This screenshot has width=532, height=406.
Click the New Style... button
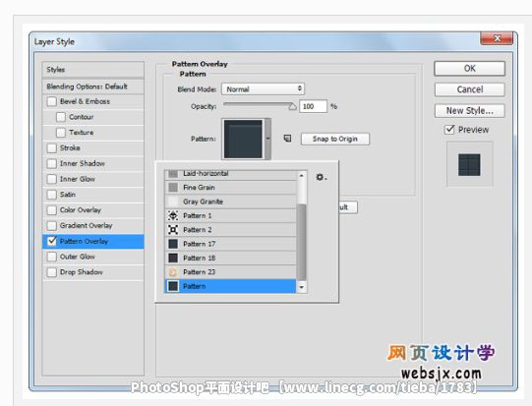click(470, 110)
